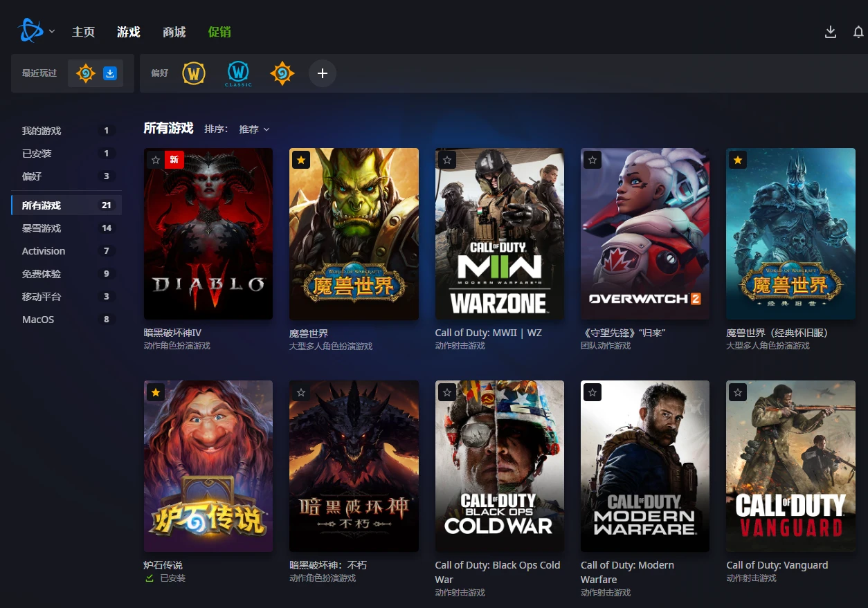The height and width of the screenshot is (608, 868).
Task: Select Hearthstone icon in favorites bar
Action: (x=282, y=73)
